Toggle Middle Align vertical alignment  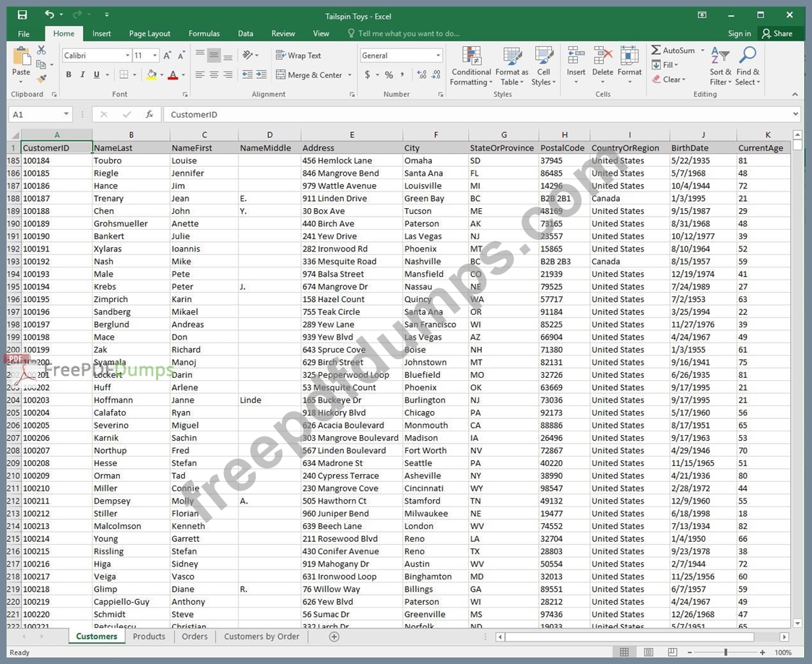tap(214, 55)
